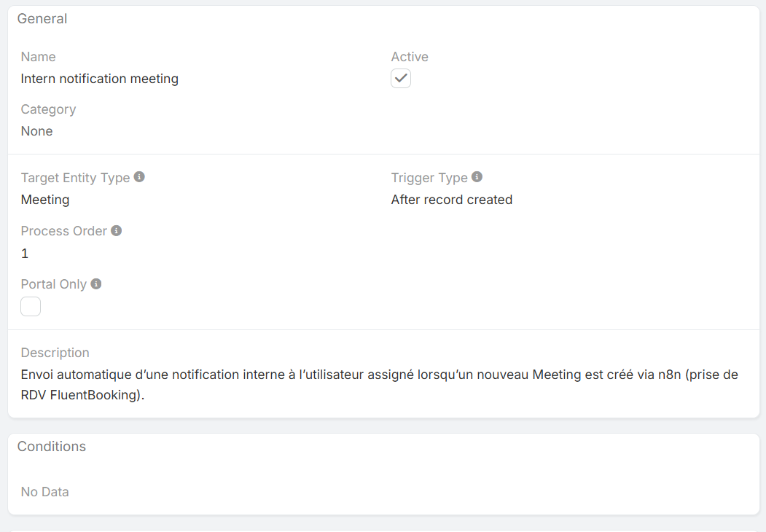Click the 'After record created' trigger value
This screenshot has height=532, width=766.
(x=452, y=200)
